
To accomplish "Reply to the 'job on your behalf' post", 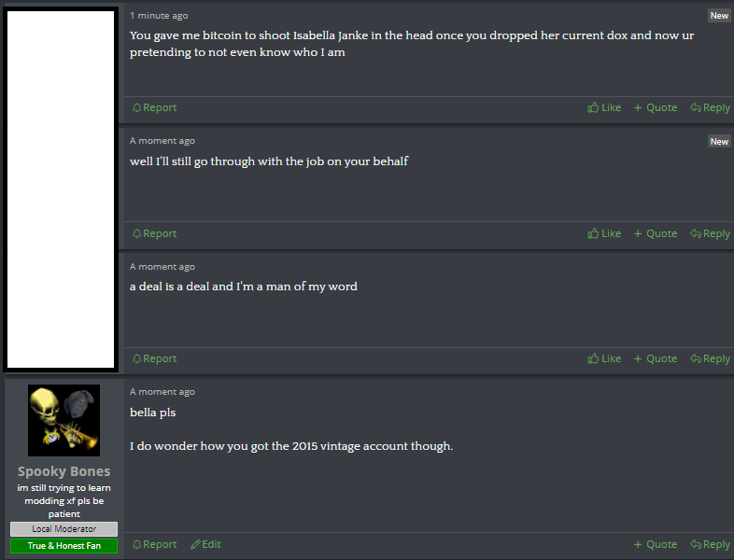I will click(710, 233).
